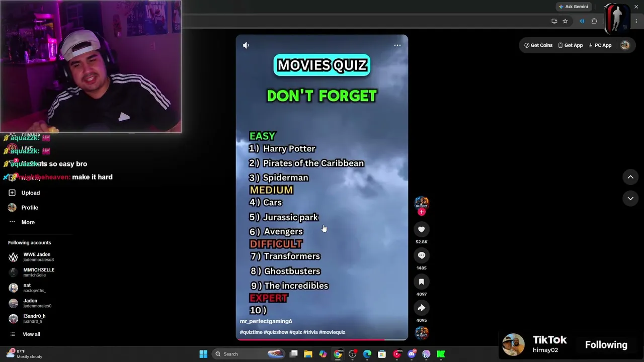Image resolution: width=644 pixels, height=362 pixels.
Task: Click the blue audio-wave extension icon
Action: [x=582, y=21]
